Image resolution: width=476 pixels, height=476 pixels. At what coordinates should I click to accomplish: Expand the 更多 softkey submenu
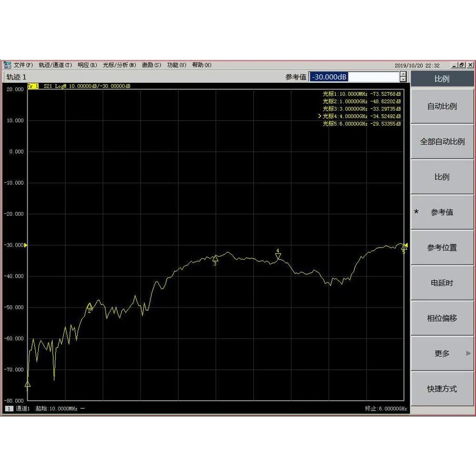442,353
